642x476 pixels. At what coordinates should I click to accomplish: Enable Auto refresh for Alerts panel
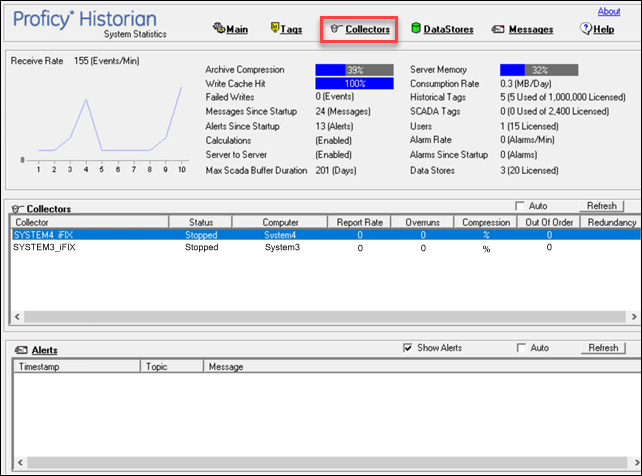pyautogui.click(x=521, y=348)
